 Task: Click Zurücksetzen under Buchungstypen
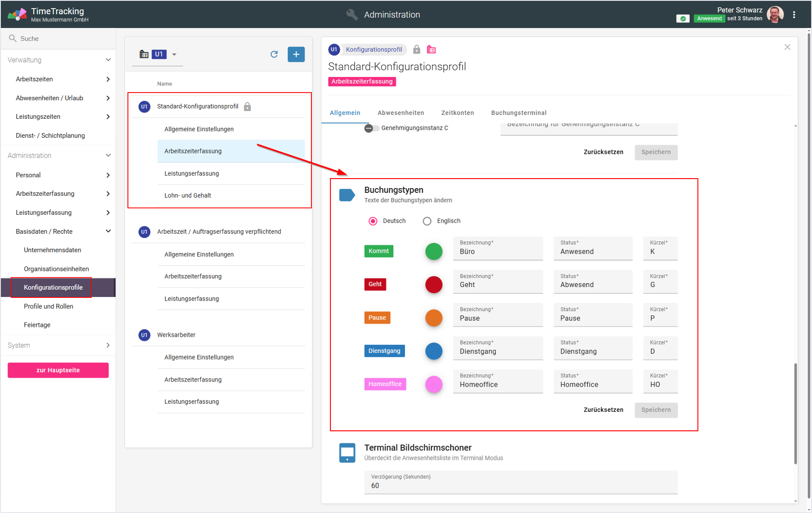click(603, 410)
